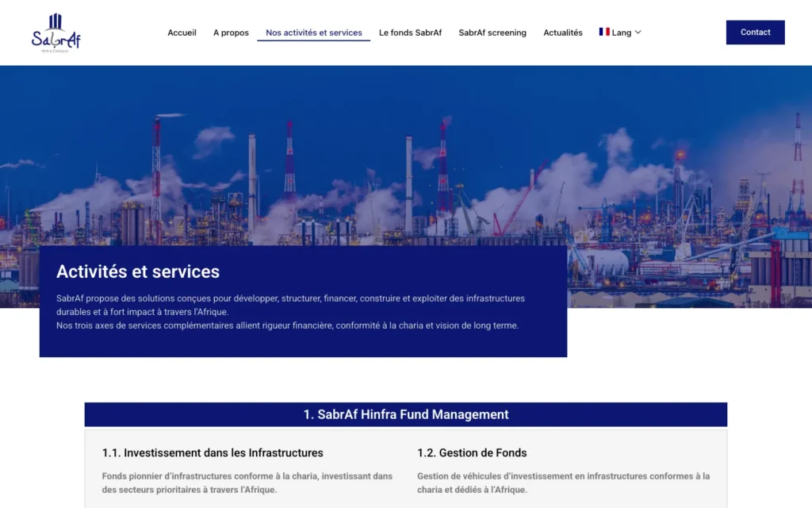Click paragraph starting 'SabrAf propose des solutions'
Image resolution: width=812 pixels, height=508 pixels.
290,305
